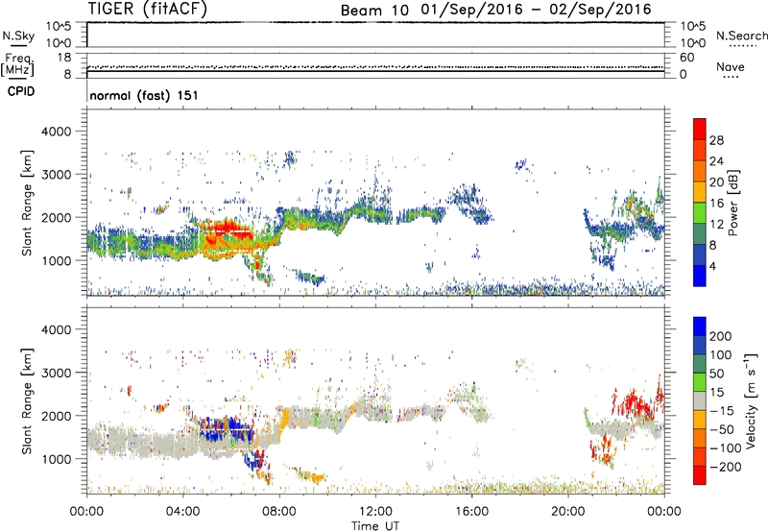Screen dimensions: 768x532
Task: Click the bright blue bottom segment of Power colorbar
Action: (x=700, y=276)
